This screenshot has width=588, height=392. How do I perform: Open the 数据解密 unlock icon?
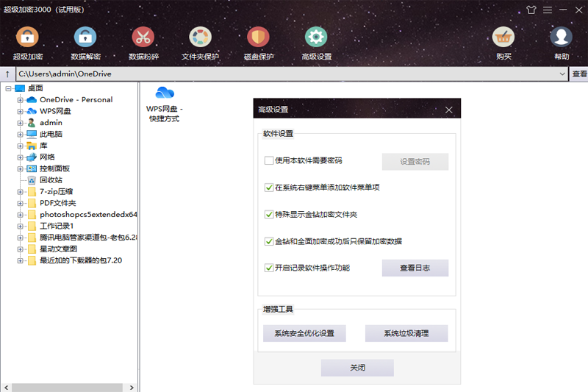point(85,37)
